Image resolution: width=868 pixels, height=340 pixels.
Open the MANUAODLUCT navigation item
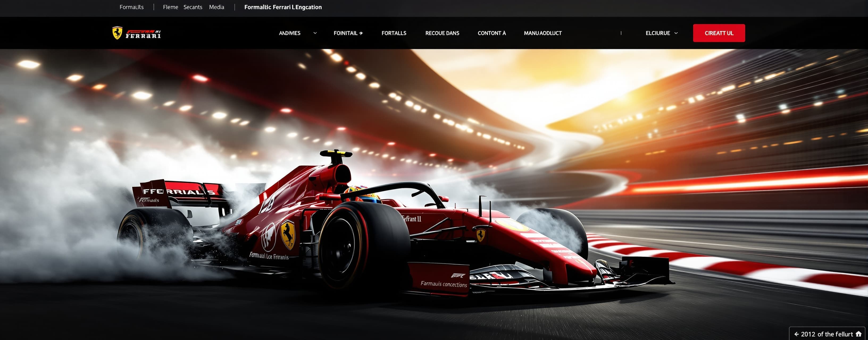542,33
